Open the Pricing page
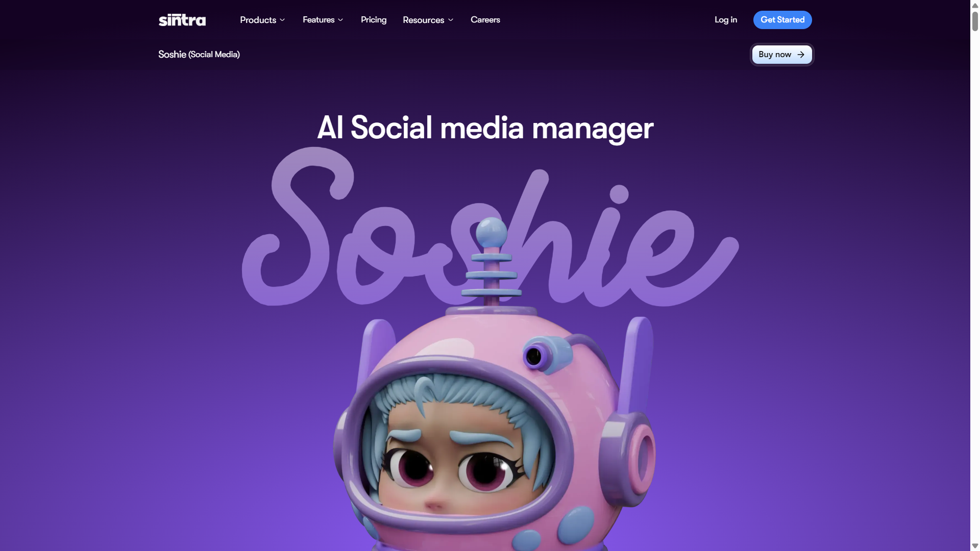This screenshot has width=980, height=551. 374,20
